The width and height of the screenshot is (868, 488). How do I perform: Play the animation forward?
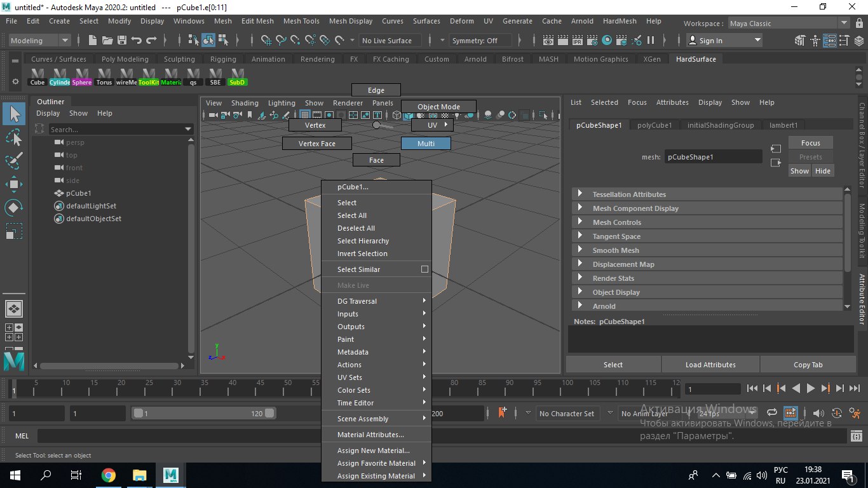tap(811, 388)
